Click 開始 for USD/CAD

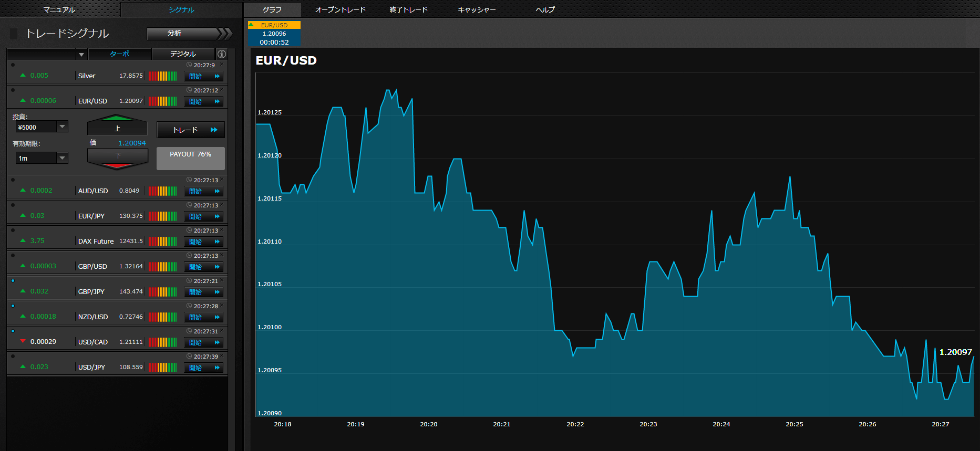[x=204, y=342]
